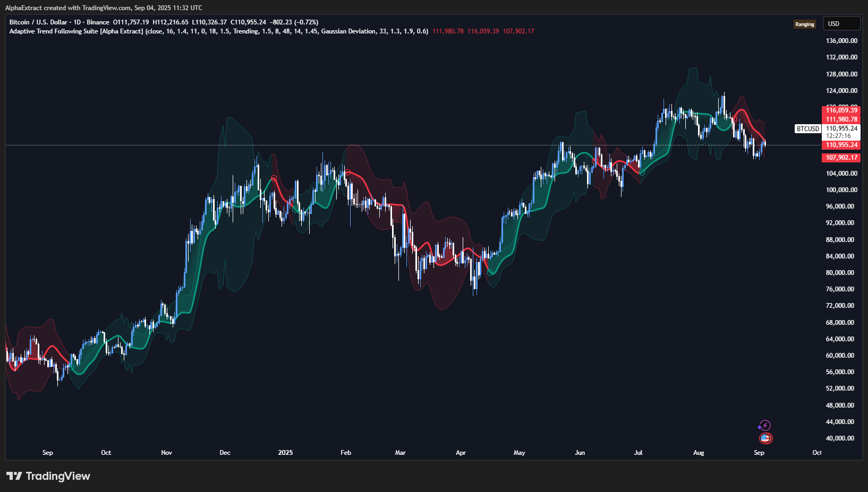Image resolution: width=868 pixels, height=492 pixels.
Task: Click the purple lightning event icon
Action: tap(764, 426)
